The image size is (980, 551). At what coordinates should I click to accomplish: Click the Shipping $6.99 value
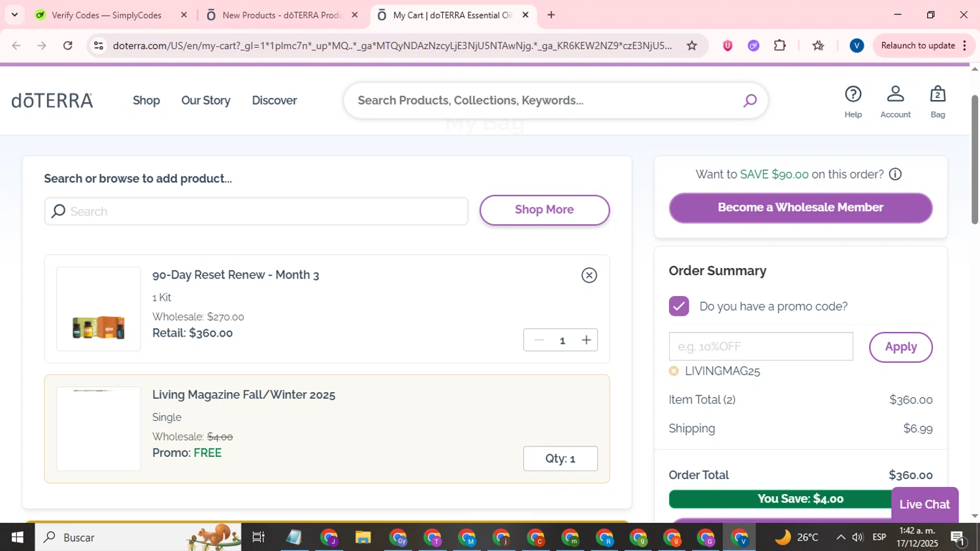point(917,429)
